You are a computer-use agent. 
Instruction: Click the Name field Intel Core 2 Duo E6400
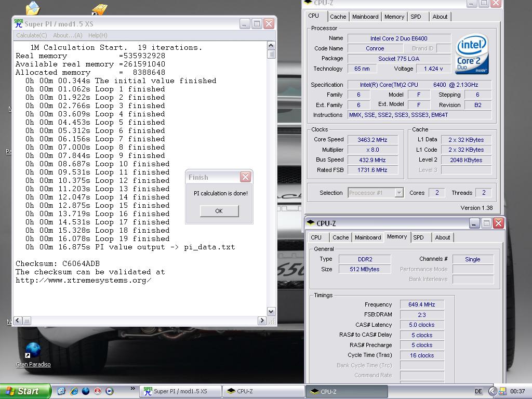(x=398, y=38)
